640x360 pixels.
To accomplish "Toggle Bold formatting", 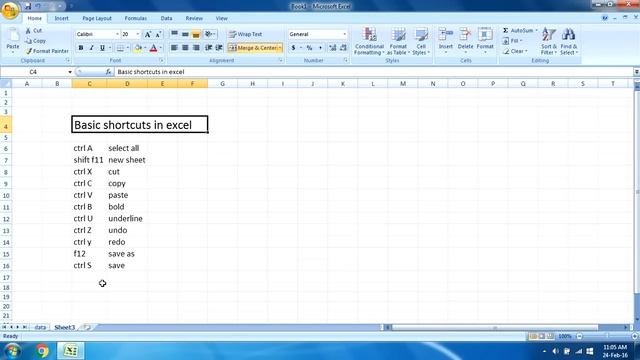I will pyautogui.click(x=81, y=48).
